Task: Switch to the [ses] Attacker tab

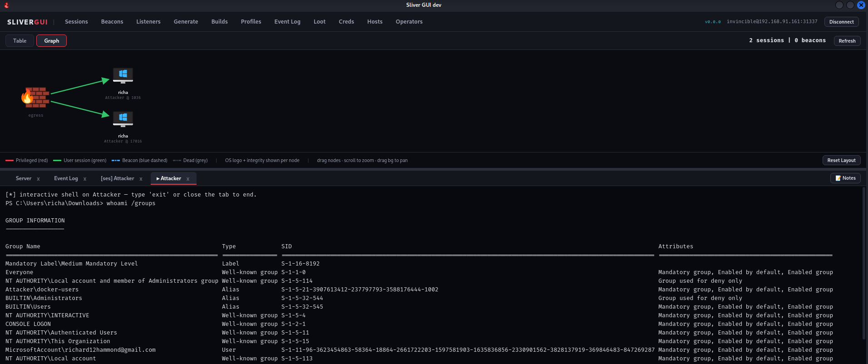Action: [117, 179]
